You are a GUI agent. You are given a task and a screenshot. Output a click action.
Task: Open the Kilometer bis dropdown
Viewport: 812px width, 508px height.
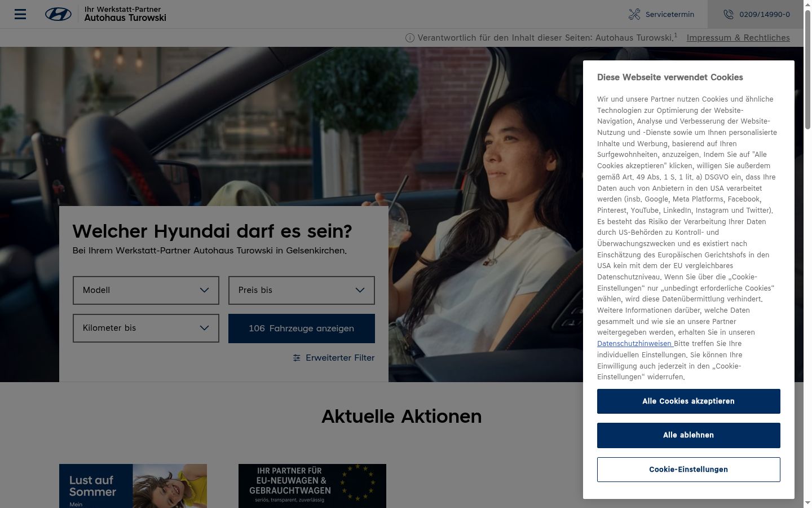tap(146, 328)
